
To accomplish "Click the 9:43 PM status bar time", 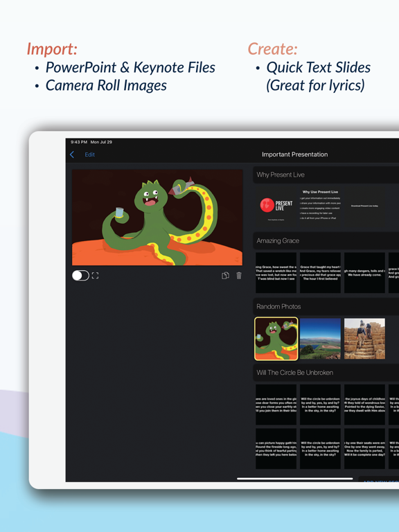I will pyautogui.click(x=79, y=142).
